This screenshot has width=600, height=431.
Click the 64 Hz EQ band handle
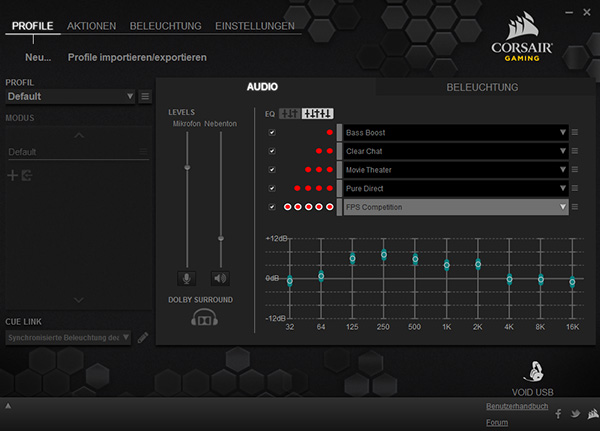pyautogui.click(x=321, y=276)
